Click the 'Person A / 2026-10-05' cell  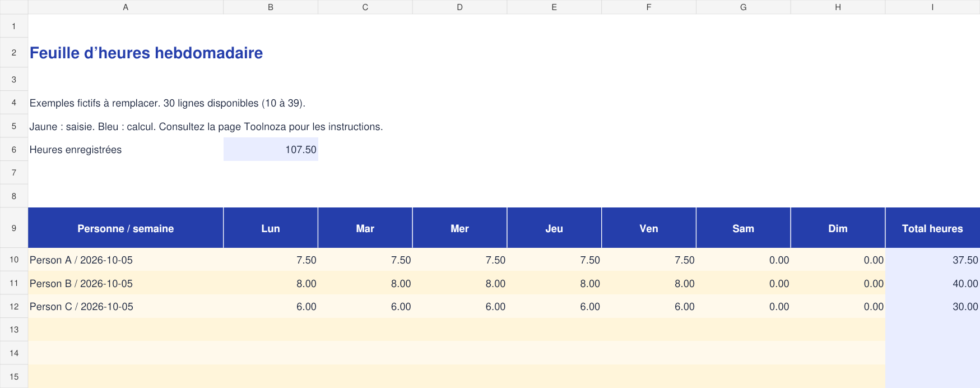pos(126,260)
